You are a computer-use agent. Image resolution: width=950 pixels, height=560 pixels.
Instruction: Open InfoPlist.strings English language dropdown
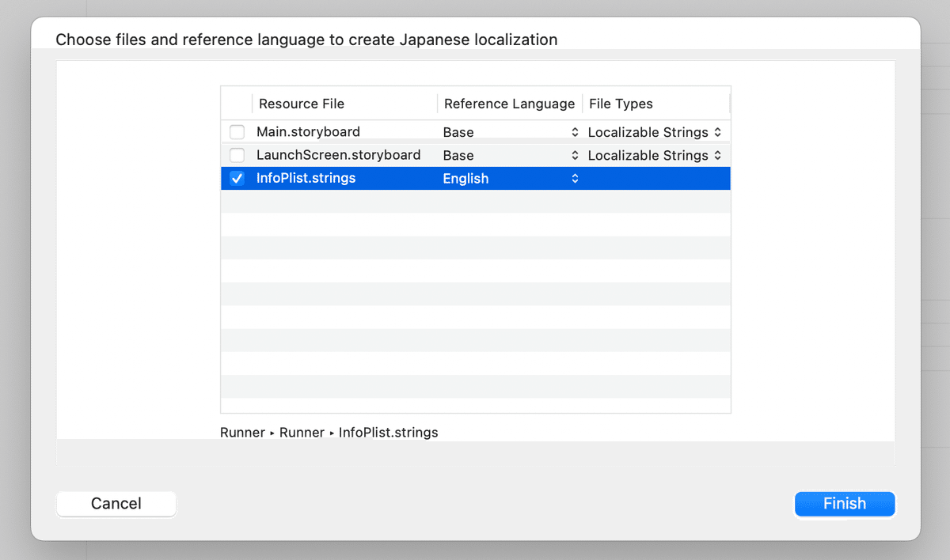coord(511,179)
